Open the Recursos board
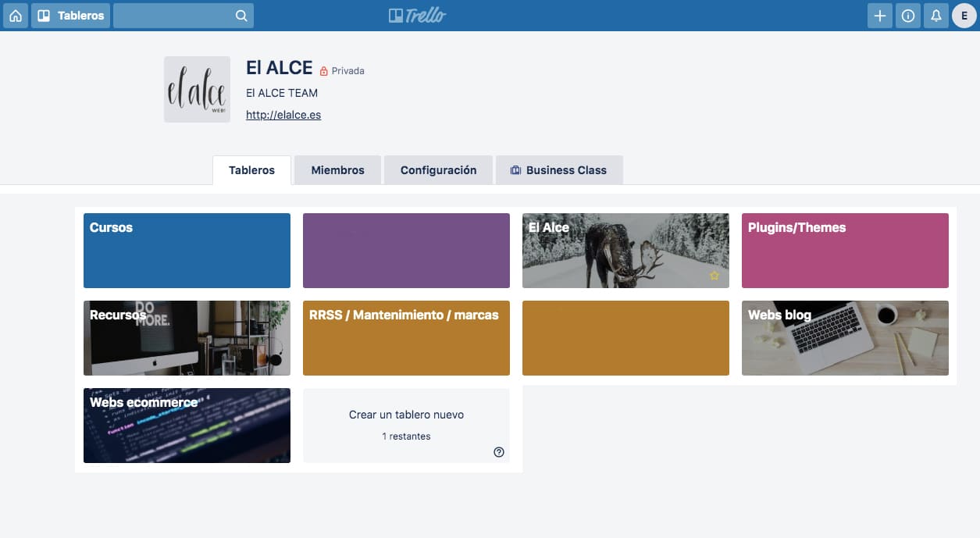980x538 pixels. (187, 338)
